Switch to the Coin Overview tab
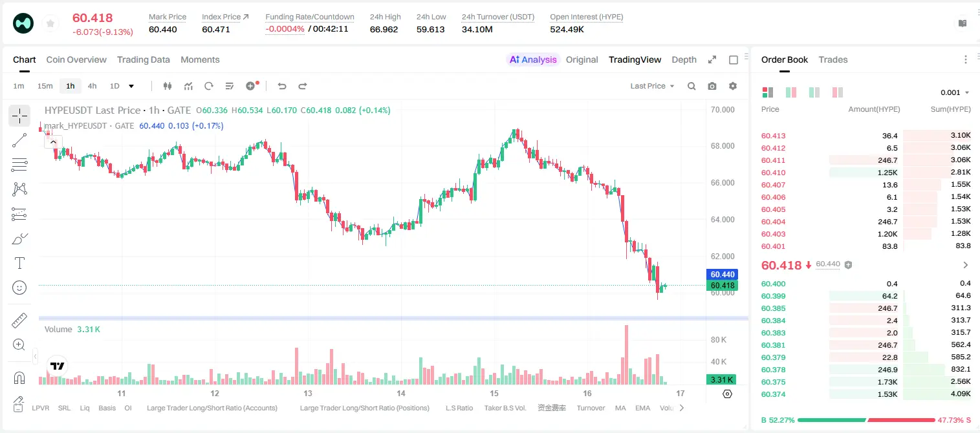Screen dimensions: 980x433 76,59
